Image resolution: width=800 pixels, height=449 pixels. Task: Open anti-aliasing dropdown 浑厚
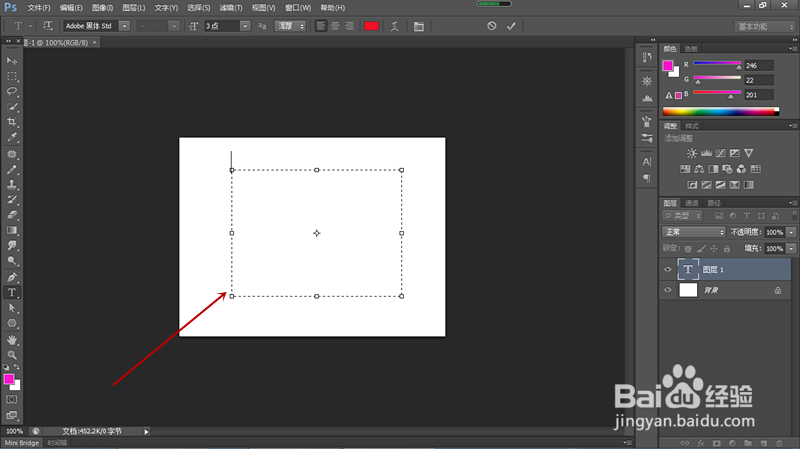290,26
